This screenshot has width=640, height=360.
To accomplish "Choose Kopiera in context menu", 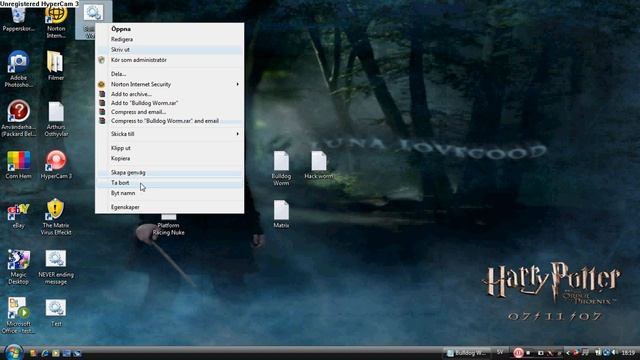I will (x=169, y=158).
